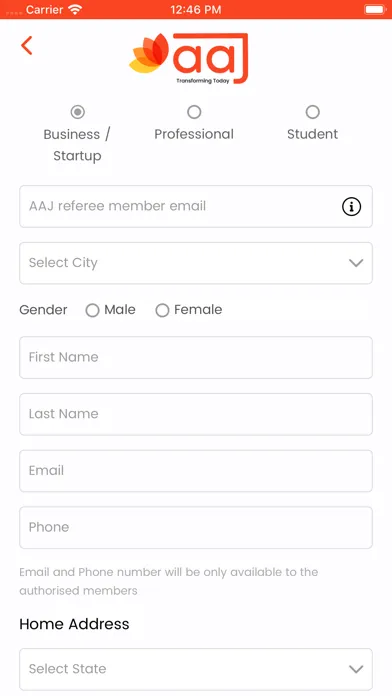Tap into the Email field

(x=196, y=471)
